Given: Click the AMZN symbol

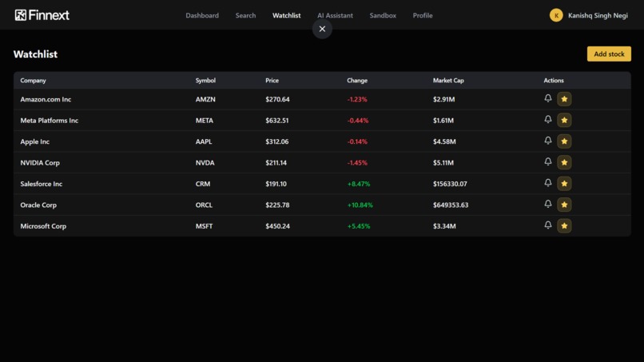Looking at the screenshot, I should [205, 99].
